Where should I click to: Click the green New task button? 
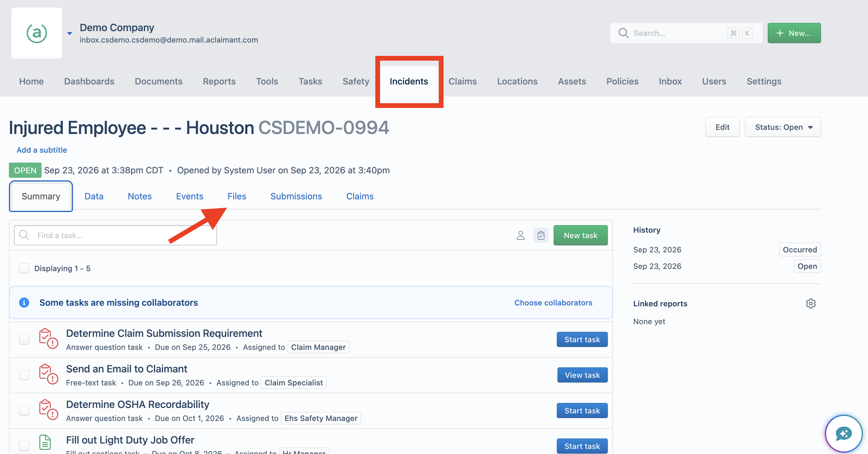click(x=581, y=236)
